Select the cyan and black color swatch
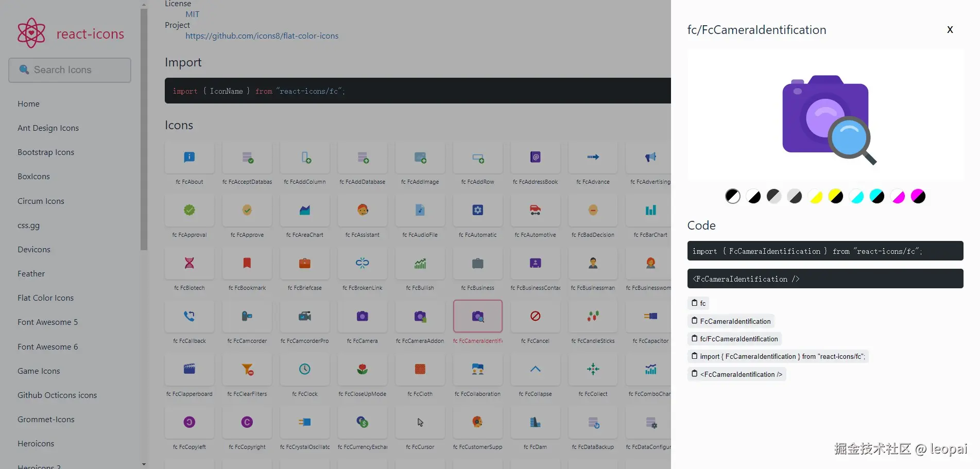The image size is (980, 469). (877, 196)
